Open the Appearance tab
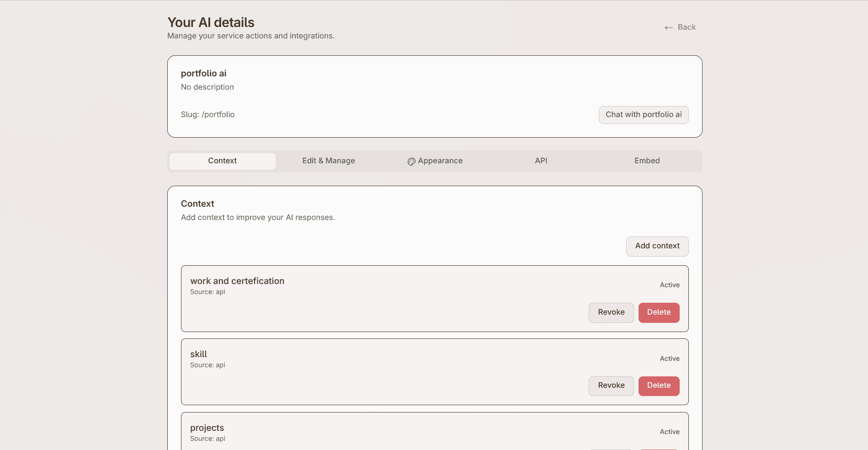This screenshot has width=868, height=450. click(x=440, y=161)
